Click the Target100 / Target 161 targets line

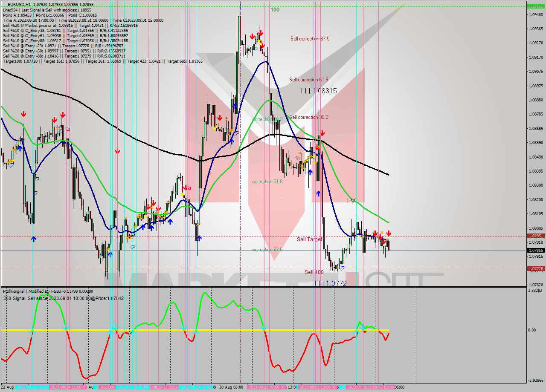[103, 61]
